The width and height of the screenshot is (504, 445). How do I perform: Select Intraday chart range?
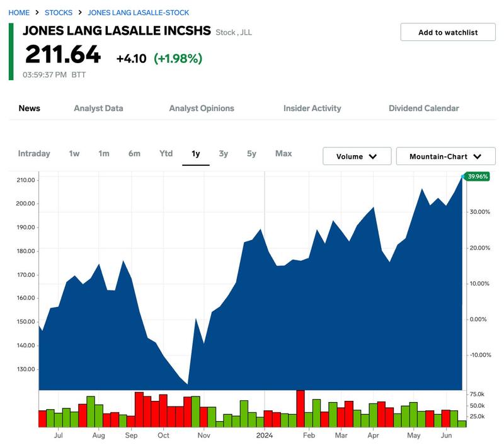click(34, 154)
